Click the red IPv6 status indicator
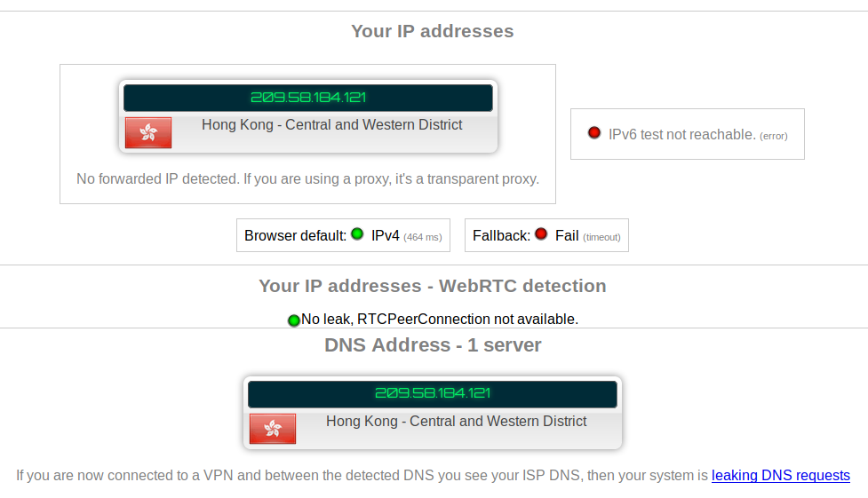Viewport: 868px width, 498px height. point(594,133)
